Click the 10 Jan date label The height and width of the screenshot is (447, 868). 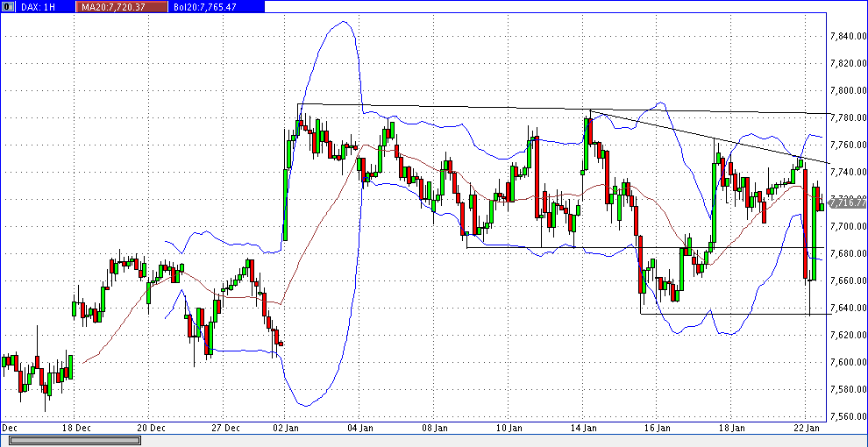[509, 428]
